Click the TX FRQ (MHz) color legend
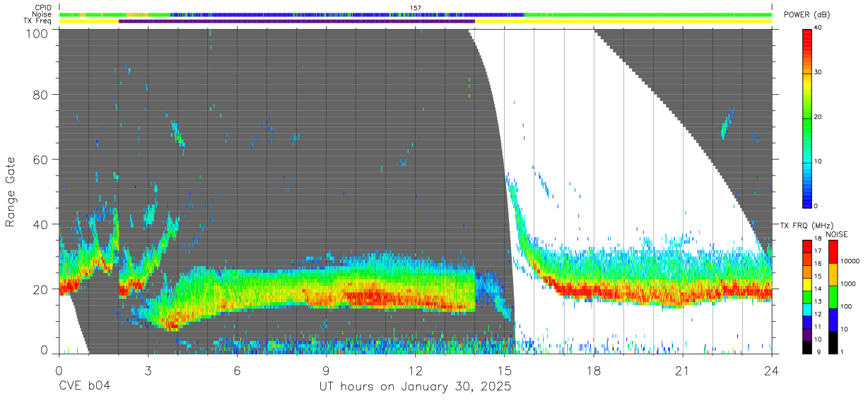The height and width of the screenshot is (401, 868). [x=807, y=296]
